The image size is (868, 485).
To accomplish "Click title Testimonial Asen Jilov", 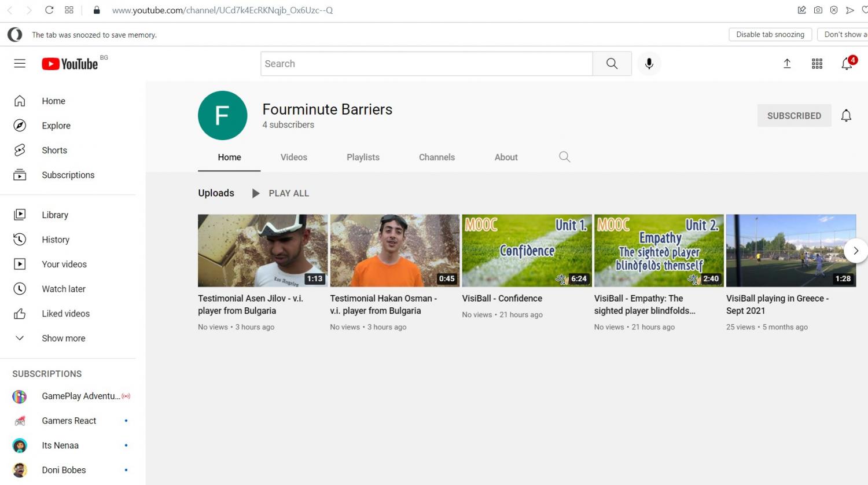I will (251, 304).
